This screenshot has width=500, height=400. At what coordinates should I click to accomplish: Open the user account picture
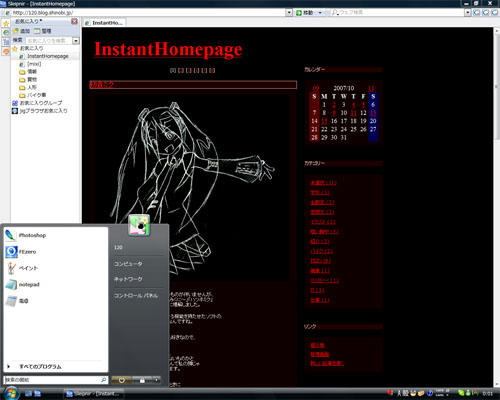coord(139,225)
